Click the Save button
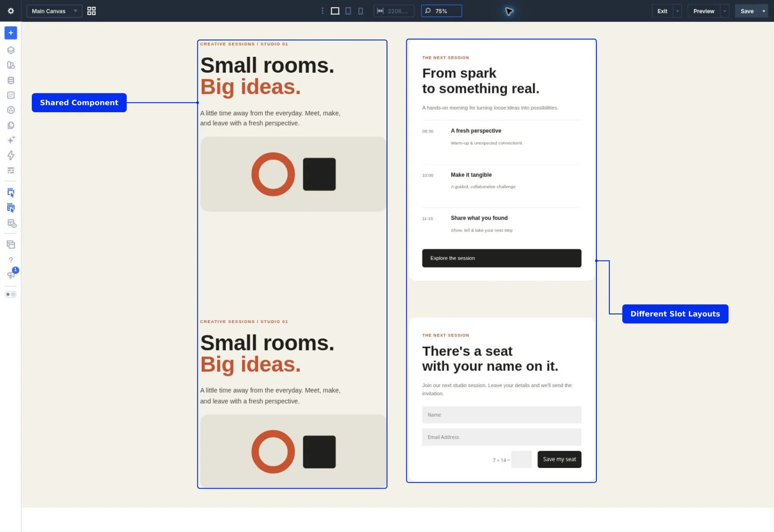The width and height of the screenshot is (774, 532). pos(747,11)
